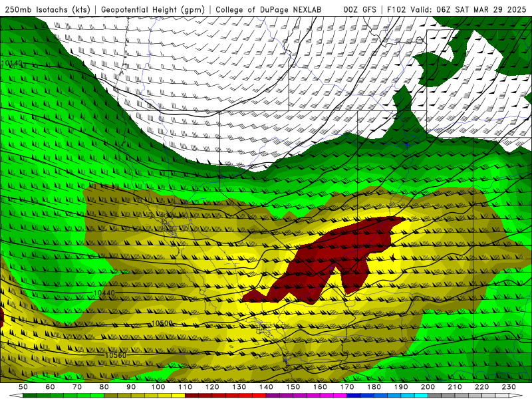Click the 230 value on the color scale

[509, 387]
